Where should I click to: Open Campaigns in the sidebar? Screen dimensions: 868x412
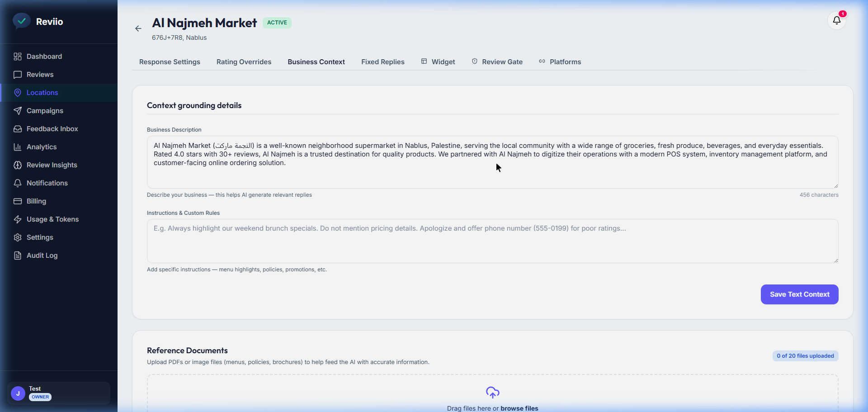point(59,111)
